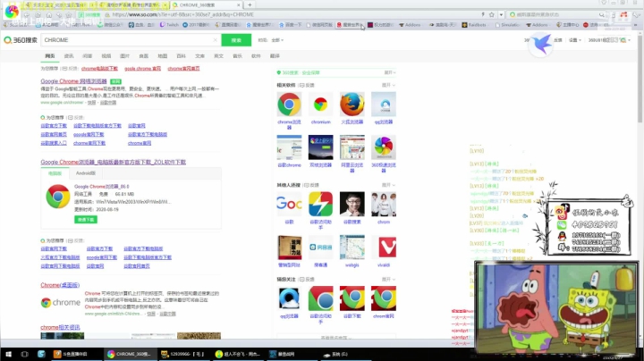Open the Chrome(桌面版) result link
The image size is (644, 361).
(x=60, y=285)
